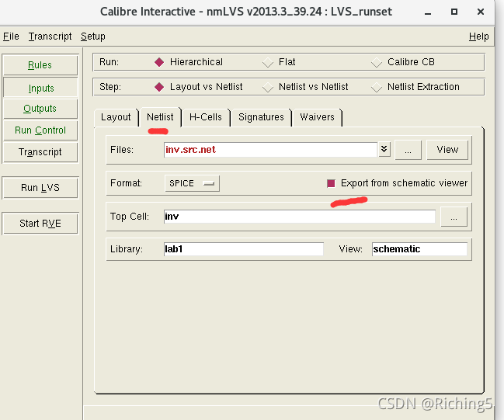Image resolution: width=504 pixels, height=420 pixels.
Task: Open the Help menu
Action: pyautogui.click(x=479, y=36)
